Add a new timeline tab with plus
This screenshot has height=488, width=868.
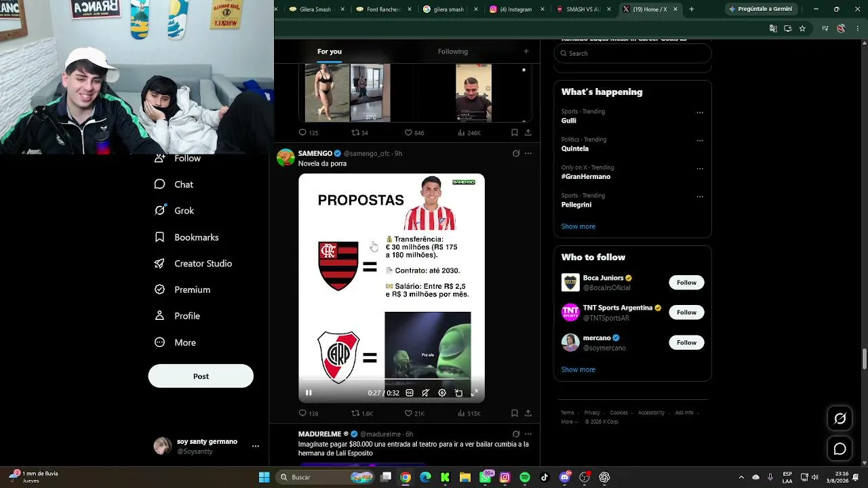pos(526,52)
